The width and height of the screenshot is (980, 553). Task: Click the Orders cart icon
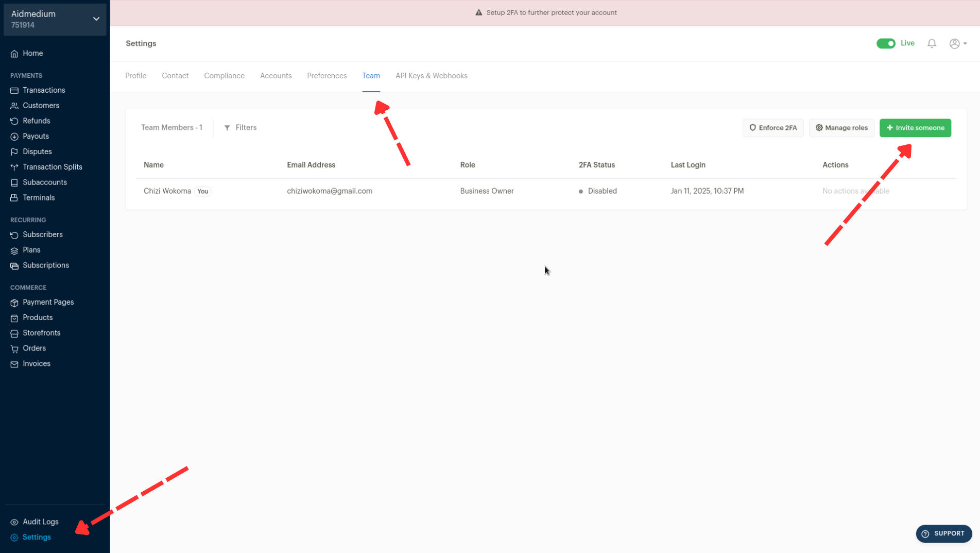(x=14, y=349)
